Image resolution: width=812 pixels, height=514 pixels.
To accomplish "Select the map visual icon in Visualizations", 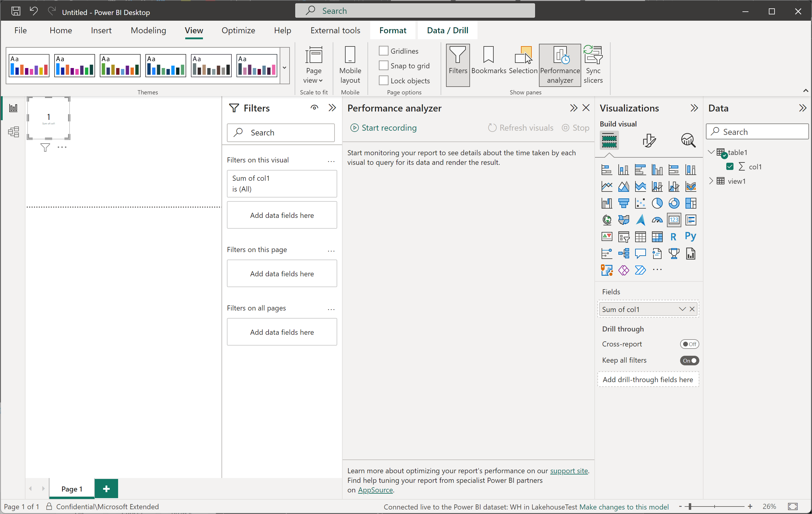I will coord(606,219).
